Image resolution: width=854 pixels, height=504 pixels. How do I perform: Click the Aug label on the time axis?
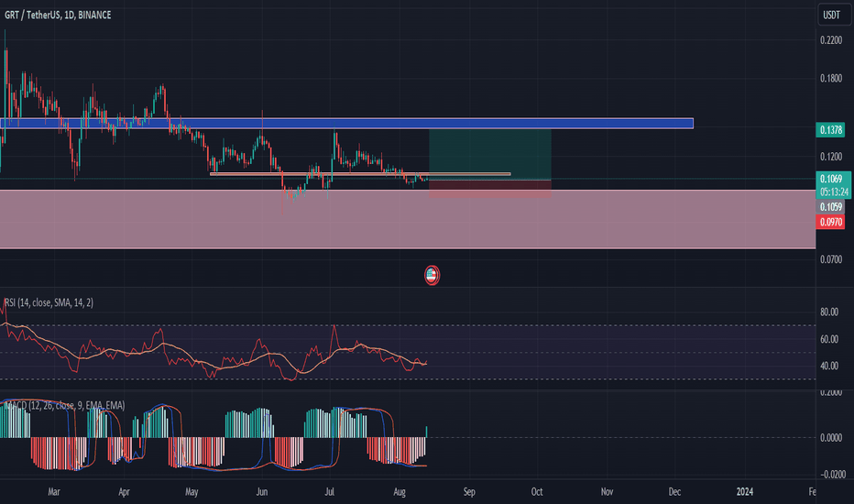[x=400, y=492]
